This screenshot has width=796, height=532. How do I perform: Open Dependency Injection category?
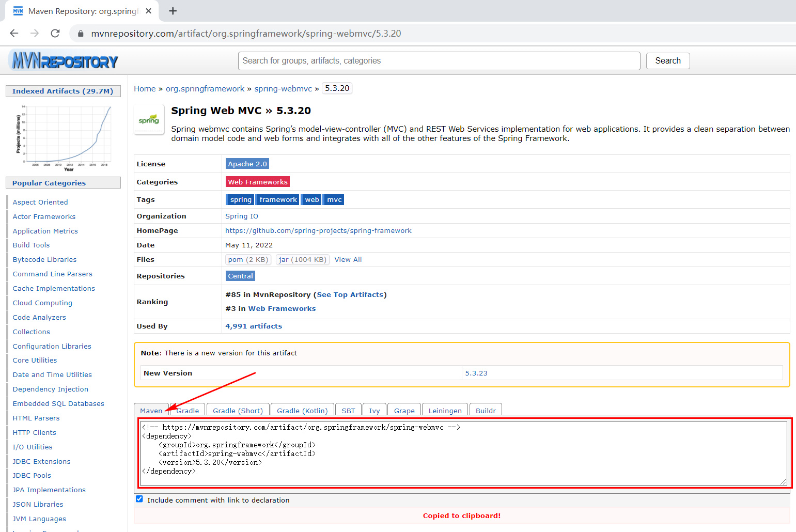click(x=51, y=389)
